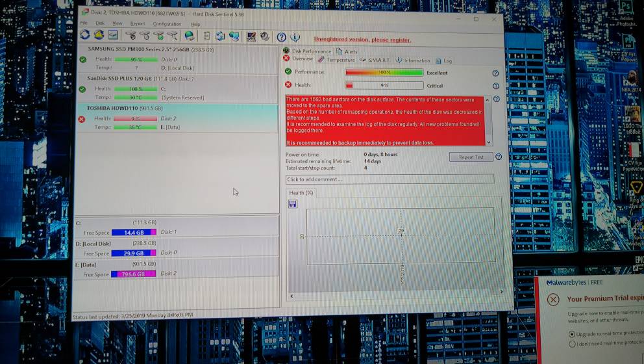Image resolution: width=644 pixels, height=364 pixels.
Task: Click the help icon beside Repeat Test
Action: tap(499, 157)
